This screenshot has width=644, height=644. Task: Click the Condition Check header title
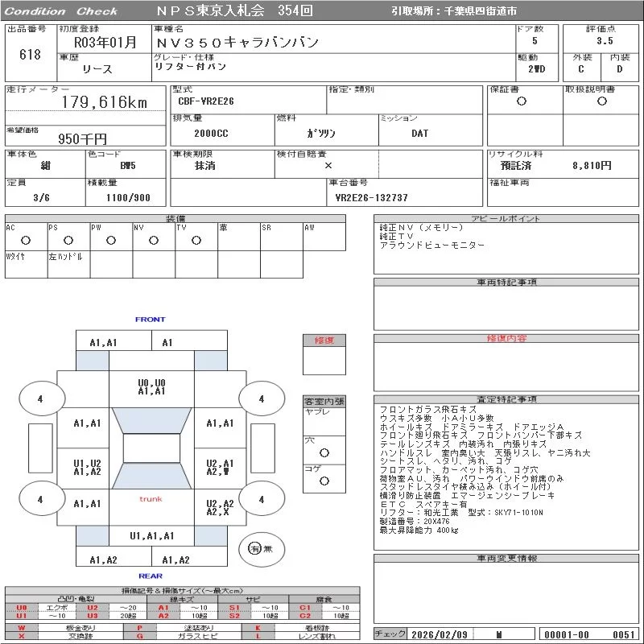pos(61,11)
